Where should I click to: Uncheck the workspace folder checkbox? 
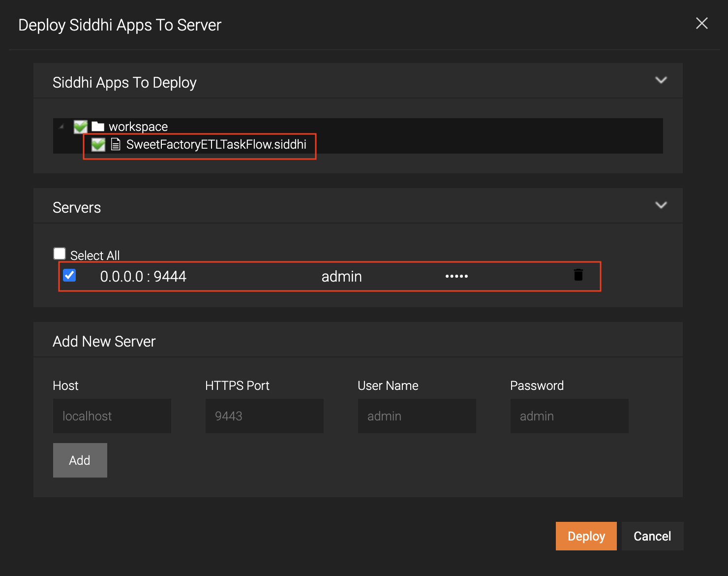(x=80, y=127)
